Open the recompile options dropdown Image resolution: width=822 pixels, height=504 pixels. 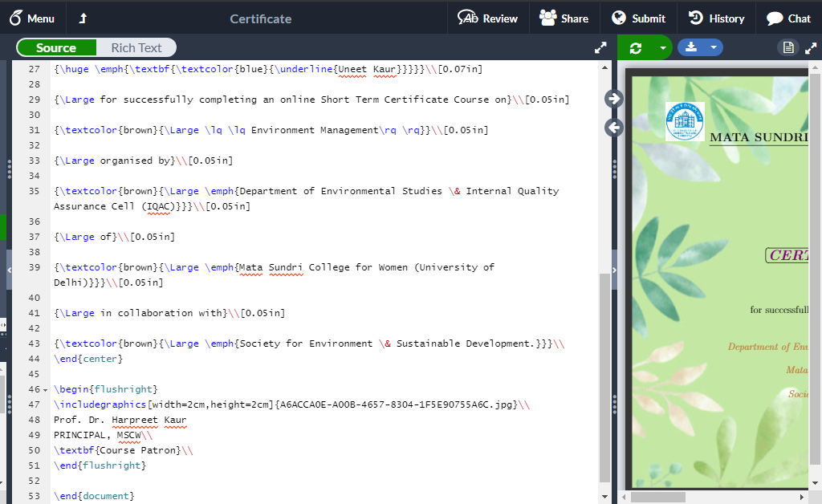click(x=663, y=48)
